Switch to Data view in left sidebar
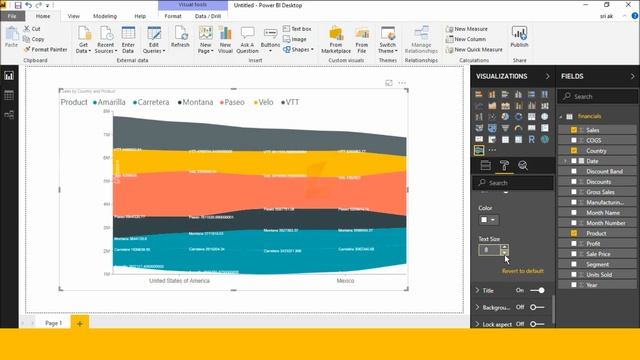Image resolution: width=640 pixels, height=360 pixels. tap(9, 95)
